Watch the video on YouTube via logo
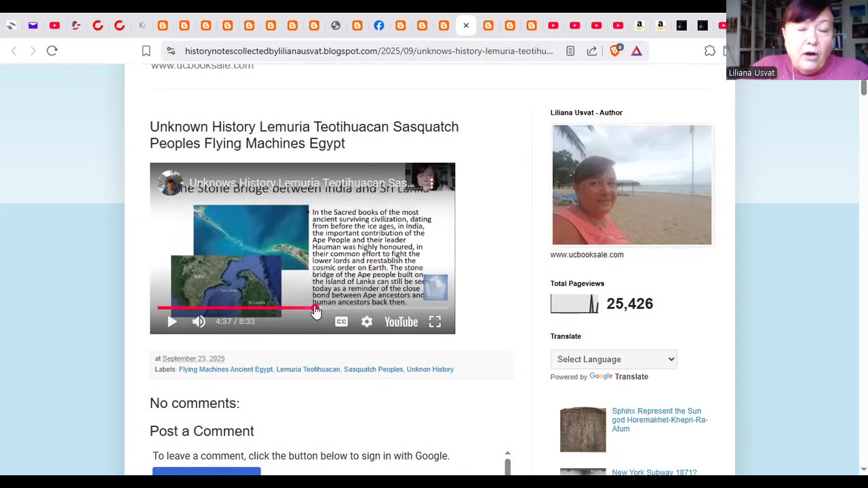Viewport: 868px width, 488px height. [401, 322]
